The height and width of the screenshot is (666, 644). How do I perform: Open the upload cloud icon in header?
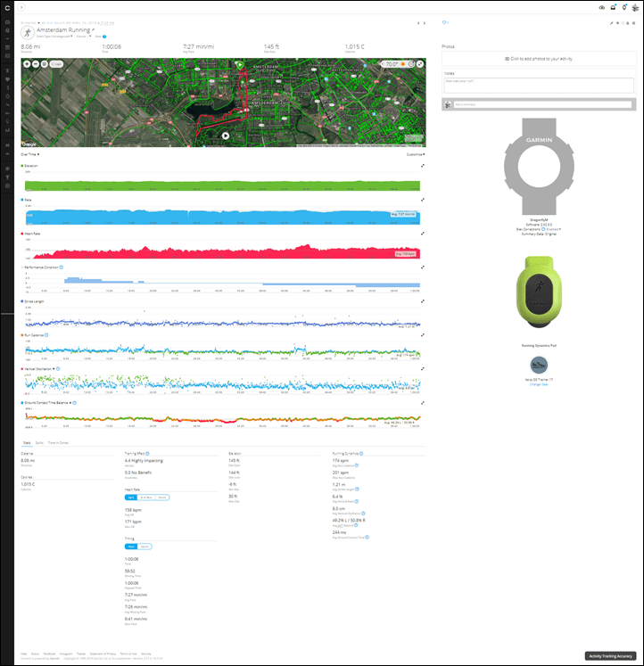point(601,7)
